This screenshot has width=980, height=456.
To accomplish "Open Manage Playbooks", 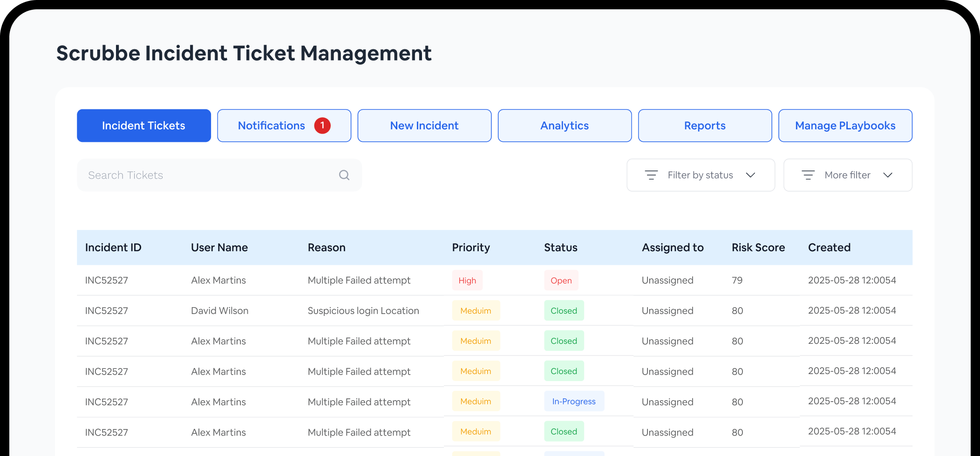I will (x=845, y=125).
